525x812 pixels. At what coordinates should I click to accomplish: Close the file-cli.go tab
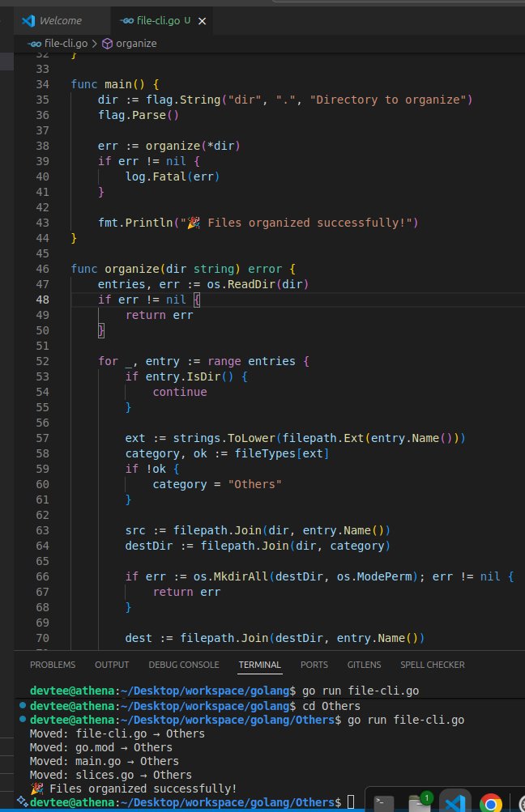202,21
